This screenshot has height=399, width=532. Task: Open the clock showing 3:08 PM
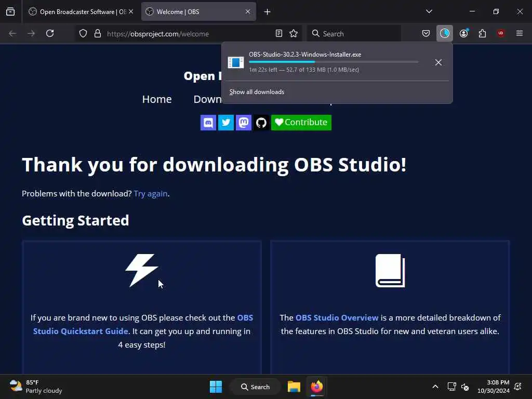pos(494,387)
